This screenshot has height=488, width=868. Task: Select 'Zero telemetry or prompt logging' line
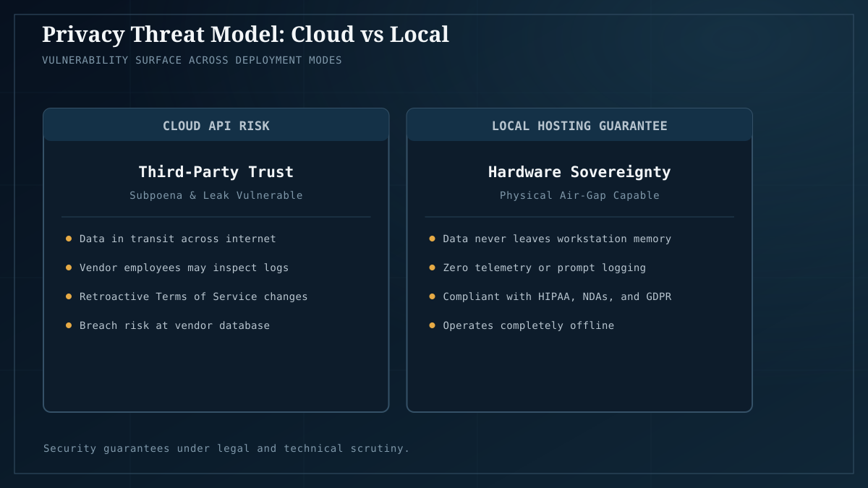(x=544, y=267)
